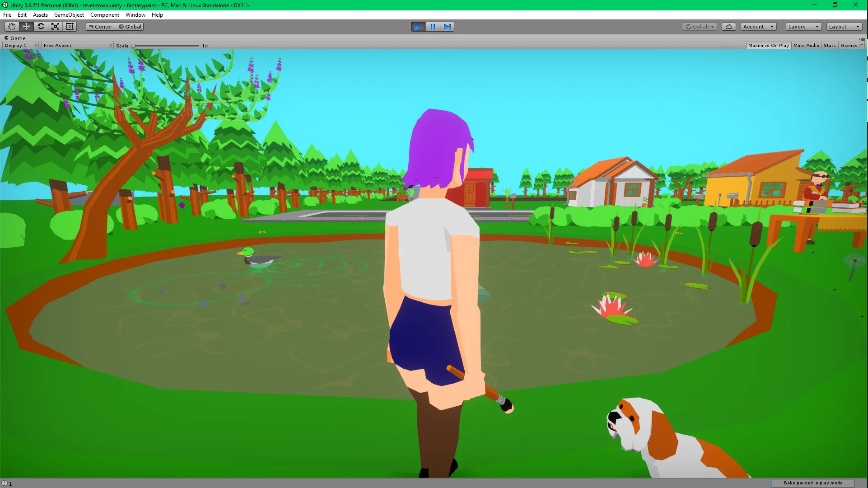Image resolution: width=868 pixels, height=488 pixels.
Task: Open the Component menu
Action: point(105,15)
